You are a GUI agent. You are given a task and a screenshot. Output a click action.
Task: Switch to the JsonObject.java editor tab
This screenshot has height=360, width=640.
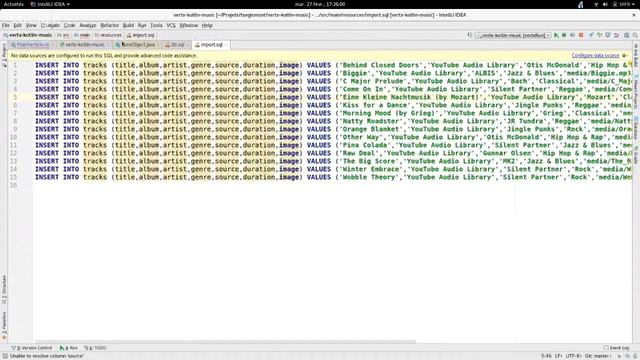click(x=136, y=45)
